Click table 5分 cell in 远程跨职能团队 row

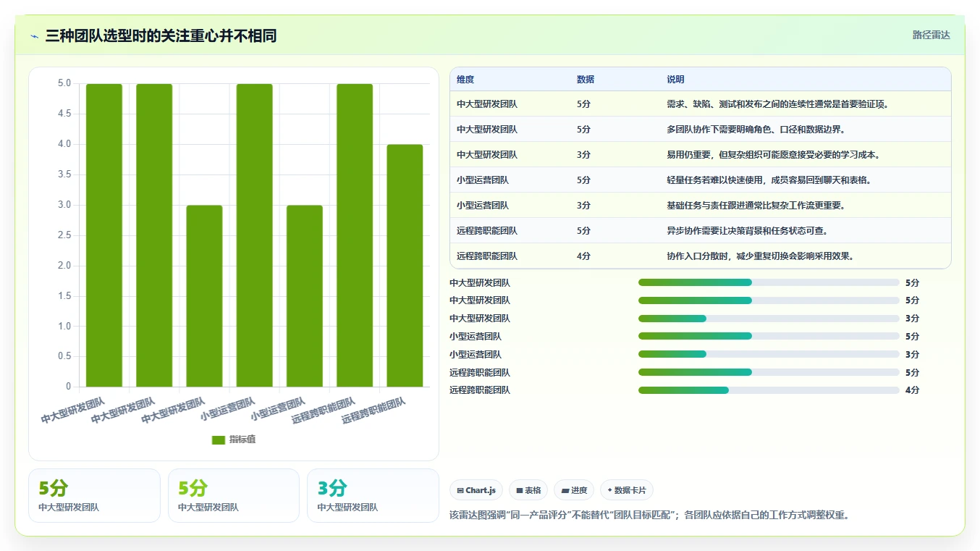coord(583,231)
